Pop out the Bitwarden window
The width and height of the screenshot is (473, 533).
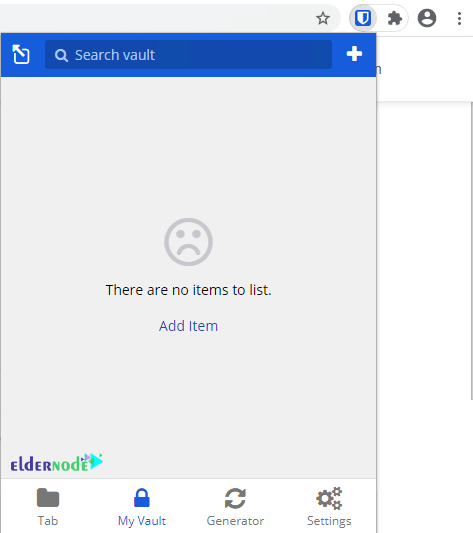21,54
